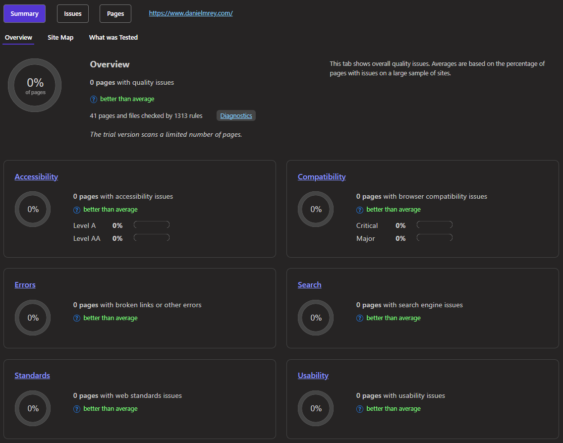Click '0 pages with browser compatibility issues'
The width and height of the screenshot is (563, 443).
pyautogui.click(x=422, y=196)
